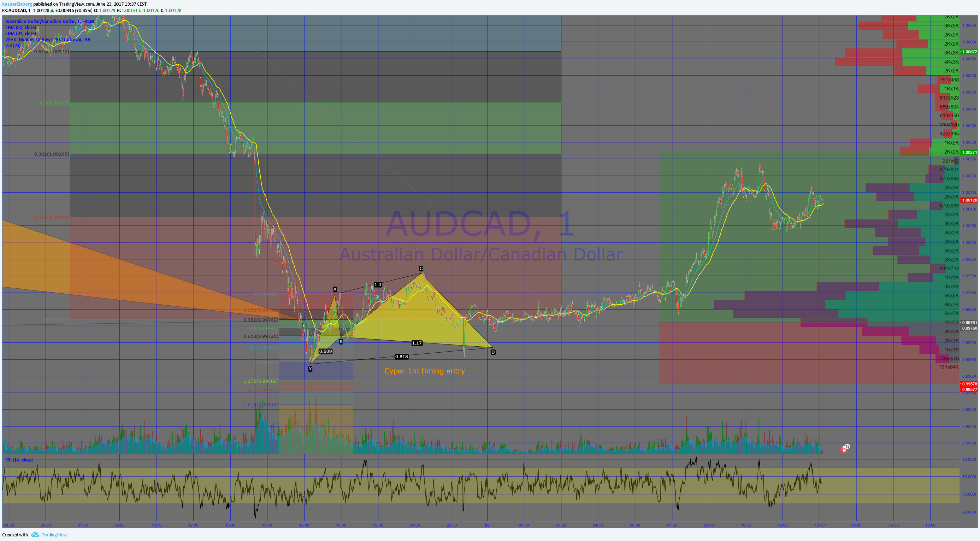Viewport: 980px width, 541px height.
Task: Click 'EMA (34, close)' indicator label
Action: [x=20, y=34]
